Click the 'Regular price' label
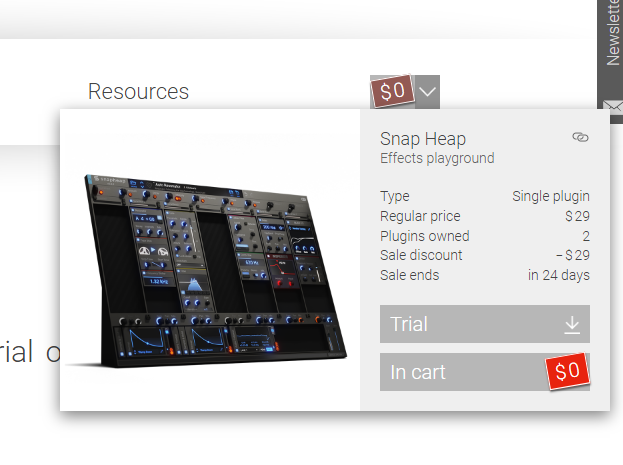This screenshot has height=465, width=623. (420, 216)
